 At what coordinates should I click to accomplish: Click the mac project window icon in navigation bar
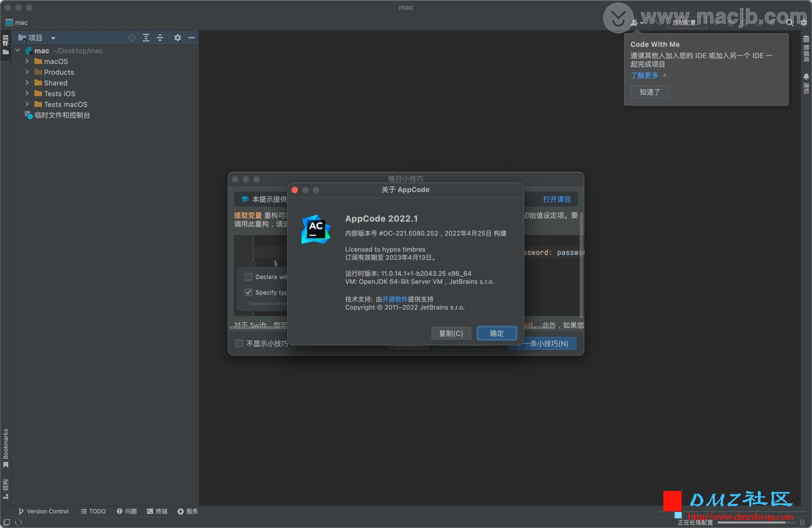[x=9, y=23]
